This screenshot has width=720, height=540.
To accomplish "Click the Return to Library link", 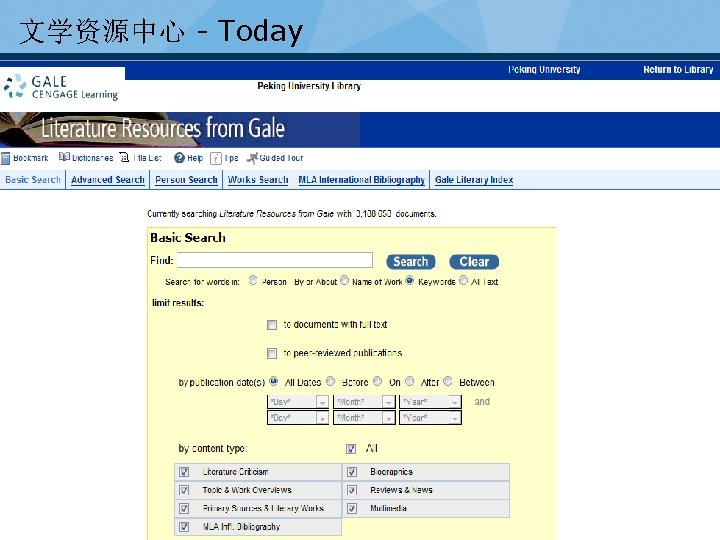I will coord(678,70).
